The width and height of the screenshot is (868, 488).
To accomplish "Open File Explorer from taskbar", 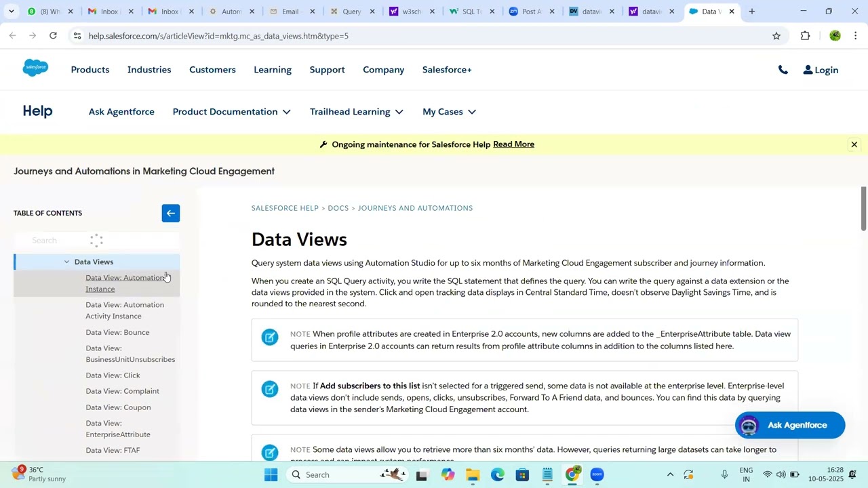I will pyautogui.click(x=473, y=474).
